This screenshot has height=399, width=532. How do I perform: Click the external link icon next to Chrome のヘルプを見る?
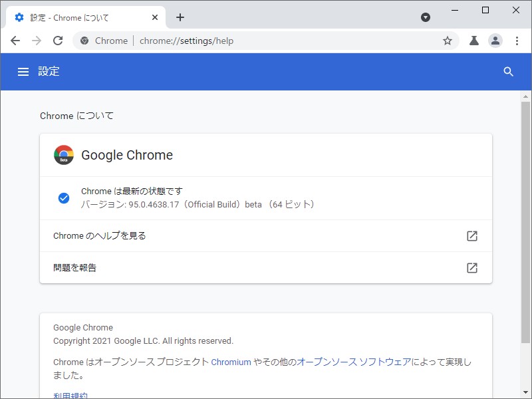click(472, 235)
